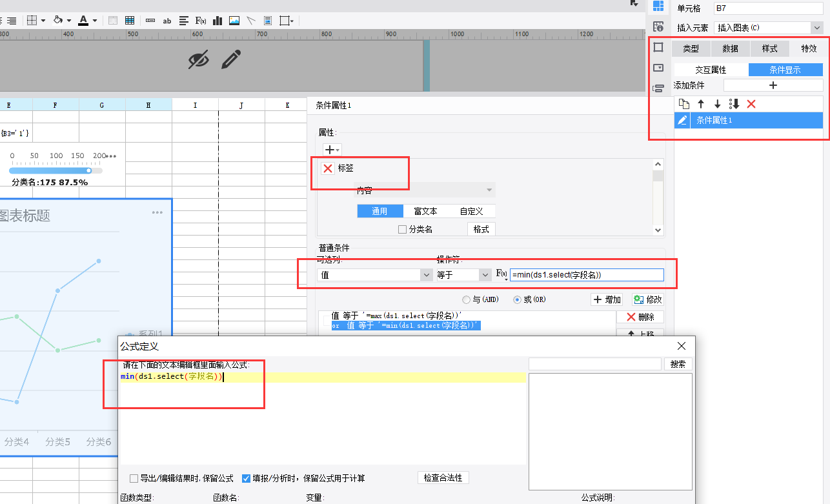Select the 通用 label mode

tap(380, 211)
